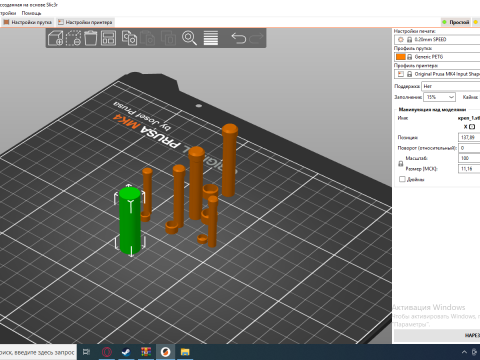The image size is (480, 360).
Task: Open the Original Prusa MK4 printer dropdown
Action: (437, 74)
